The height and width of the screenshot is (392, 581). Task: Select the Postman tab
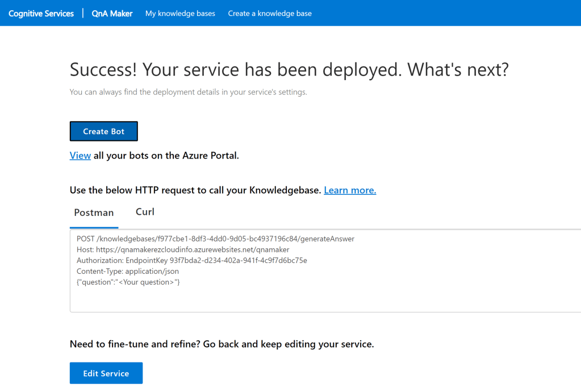94,212
